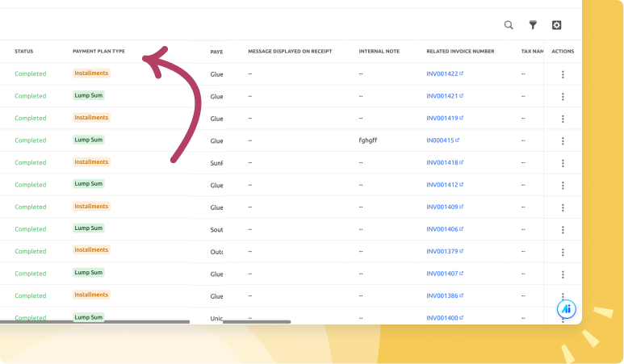This screenshot has width=624, height=364.
Task: Launch the AI assistant bubble
Action: point(567,309)
